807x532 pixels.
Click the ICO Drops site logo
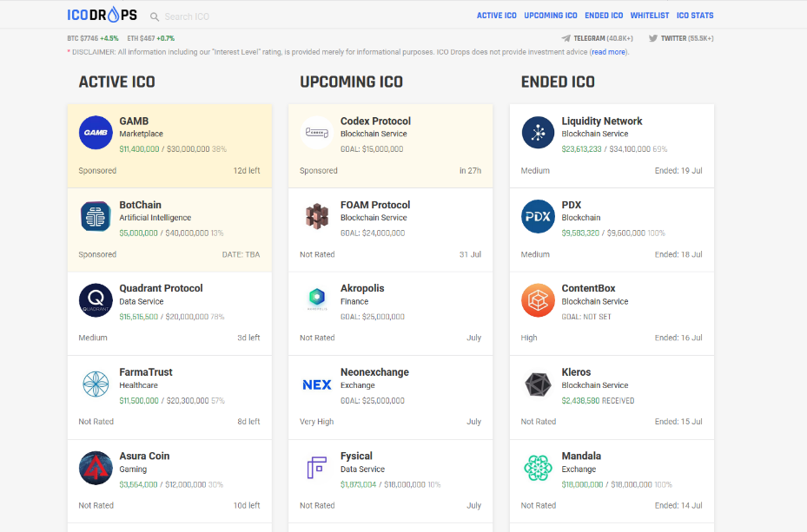point(102,15)
